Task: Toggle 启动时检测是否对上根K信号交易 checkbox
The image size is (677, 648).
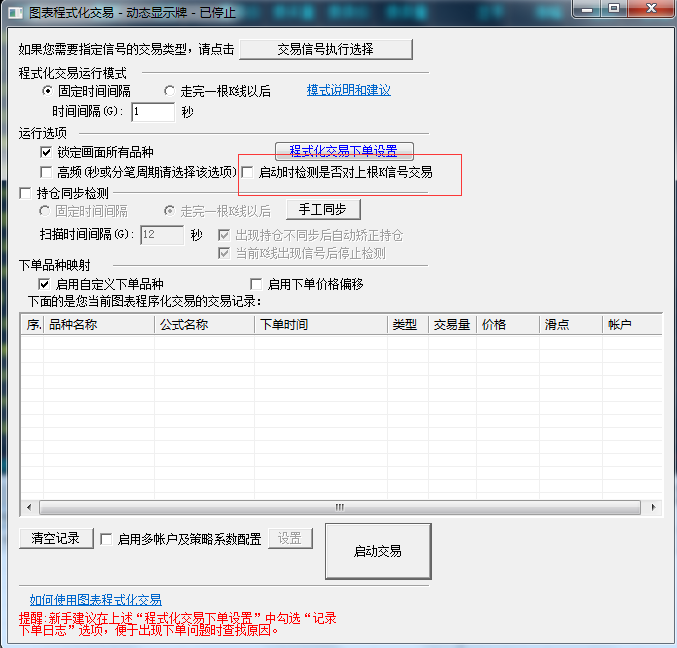Action: (247, 172)
